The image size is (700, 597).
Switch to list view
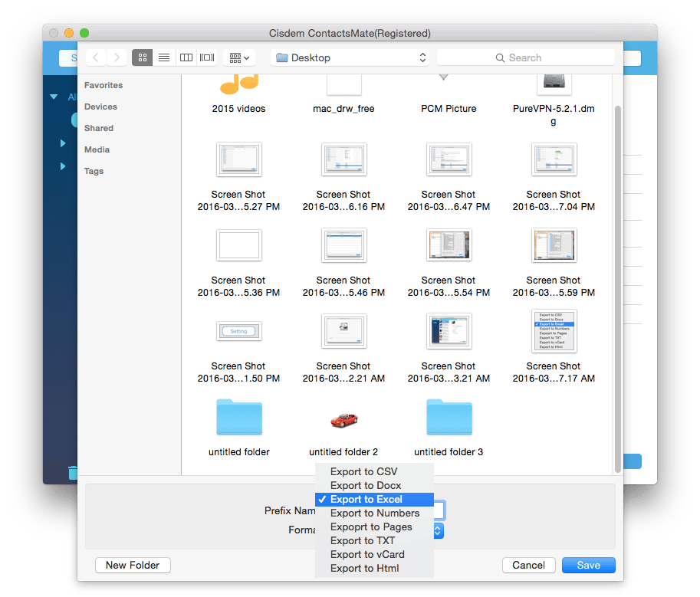[x=164, y=57]
